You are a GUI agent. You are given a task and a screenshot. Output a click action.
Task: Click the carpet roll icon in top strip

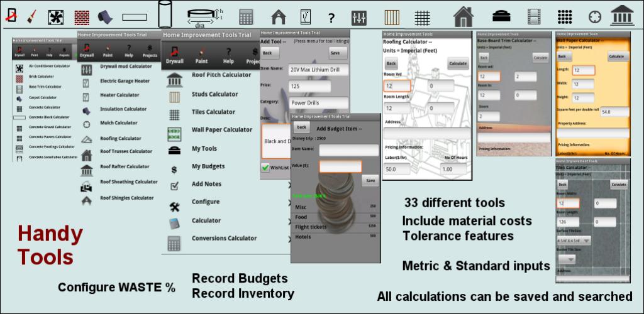coord(105,17)
